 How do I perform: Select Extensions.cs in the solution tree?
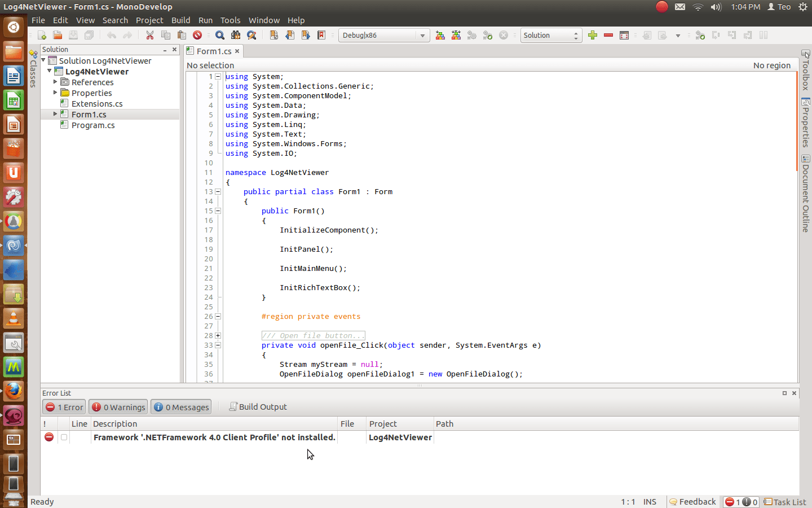pos(97,104)
